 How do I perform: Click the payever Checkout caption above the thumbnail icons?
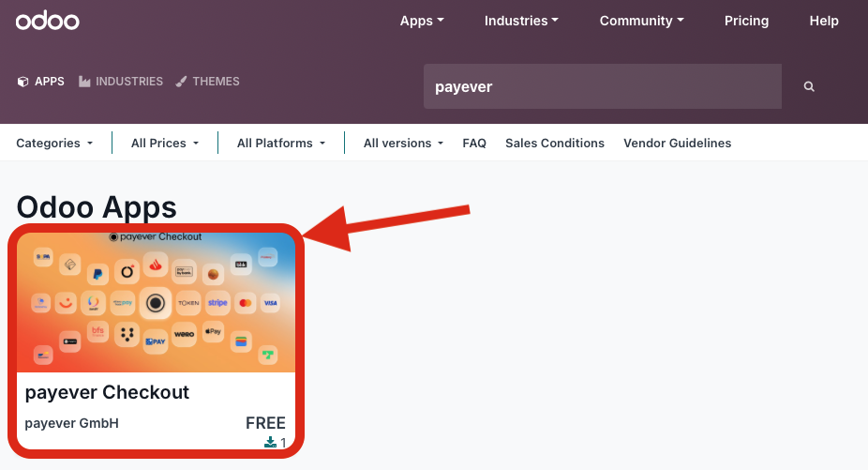[156, 236]
